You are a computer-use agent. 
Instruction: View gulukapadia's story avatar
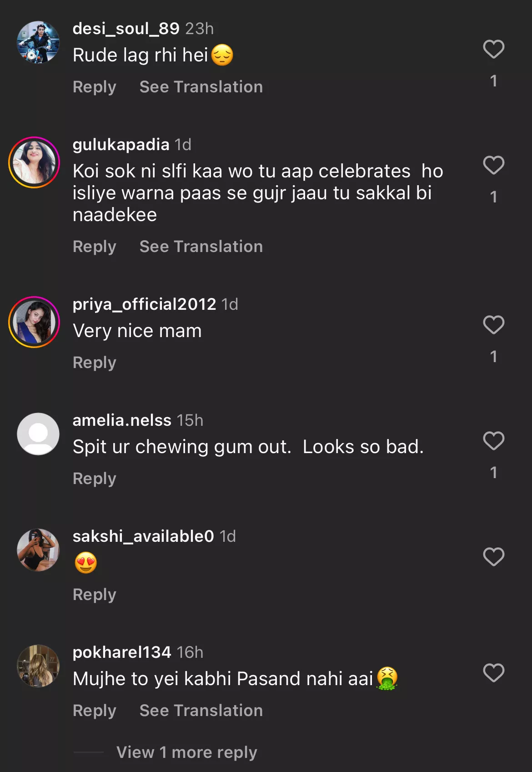35,162
